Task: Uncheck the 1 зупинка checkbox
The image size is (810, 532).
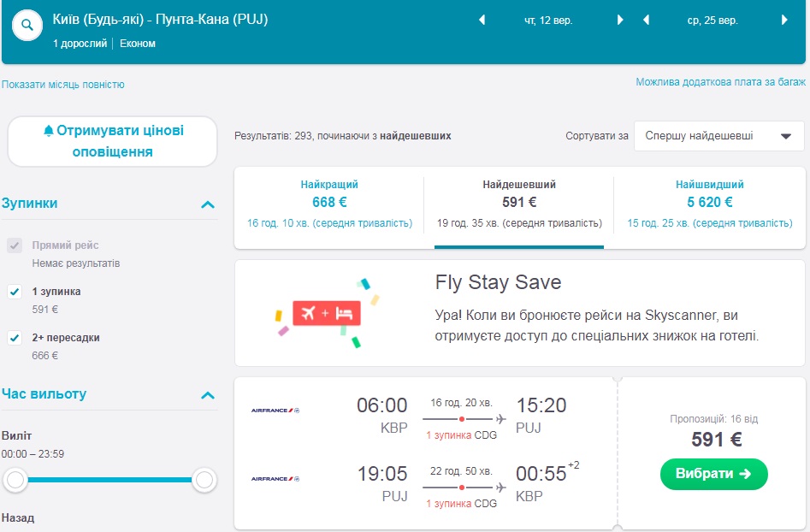Action: 15,292
